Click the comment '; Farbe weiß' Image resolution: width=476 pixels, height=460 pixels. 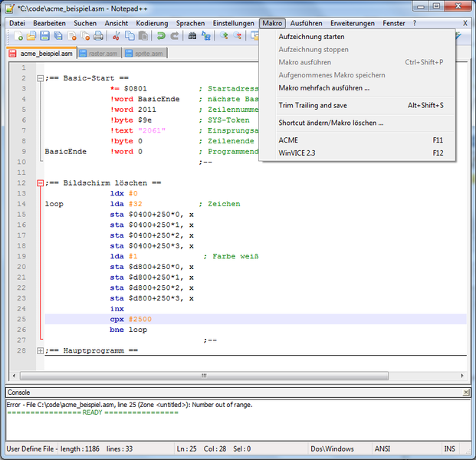point(231,257)
